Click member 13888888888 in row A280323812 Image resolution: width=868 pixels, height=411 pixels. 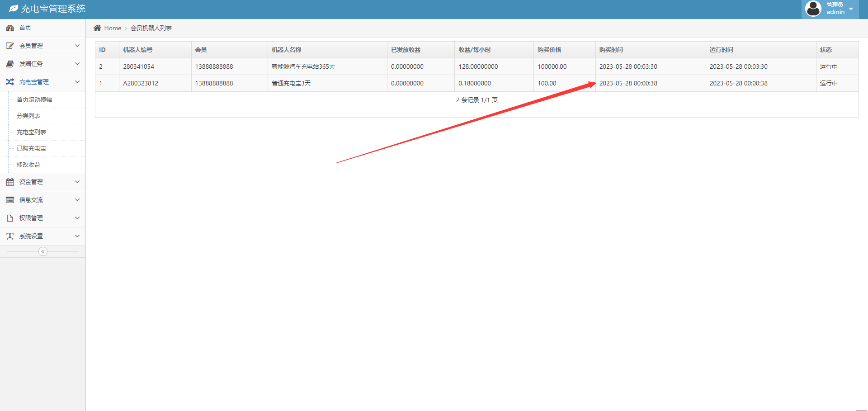pos(214,83)
